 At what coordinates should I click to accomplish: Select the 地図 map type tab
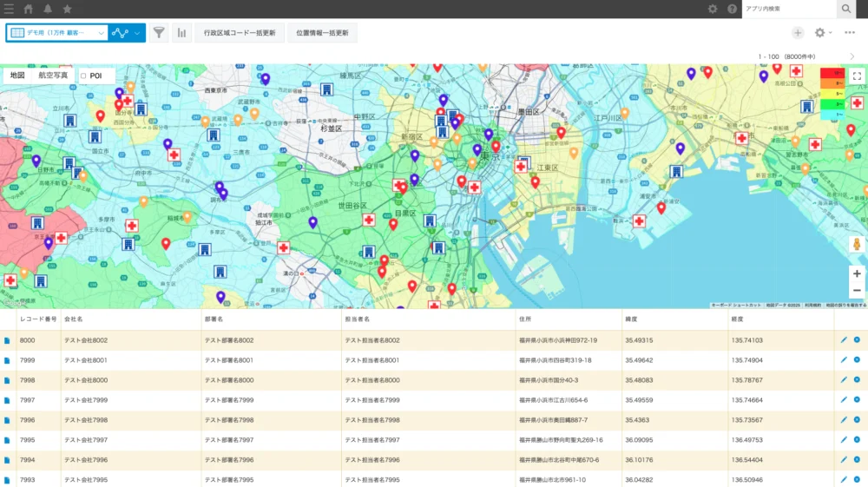pyautogui.click(x=17, y=76)
